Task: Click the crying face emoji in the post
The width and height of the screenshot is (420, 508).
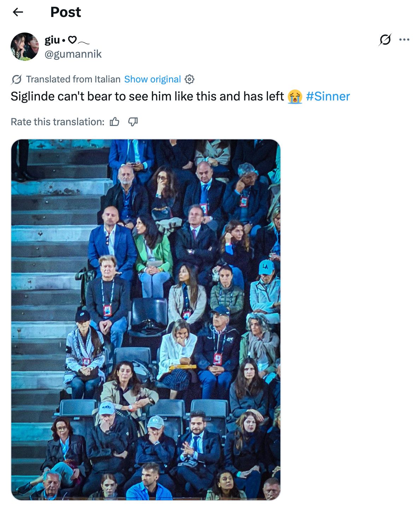Action: pos(295,97)
